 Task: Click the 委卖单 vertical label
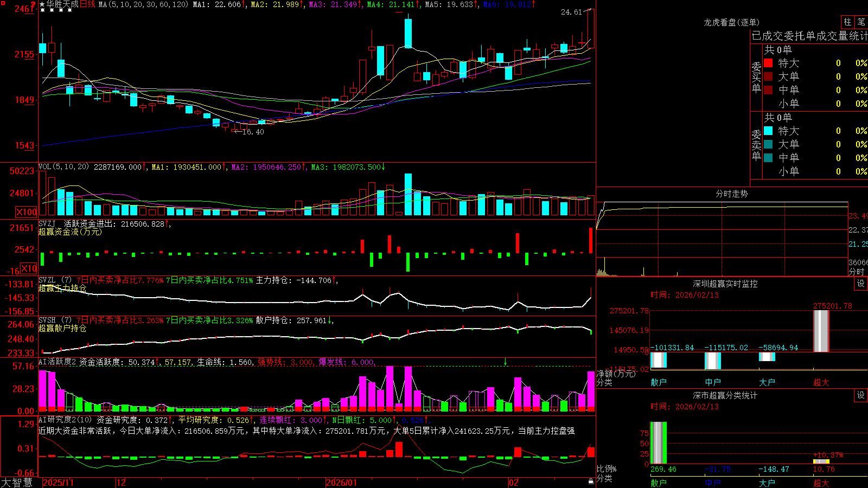tap(756, 145)
